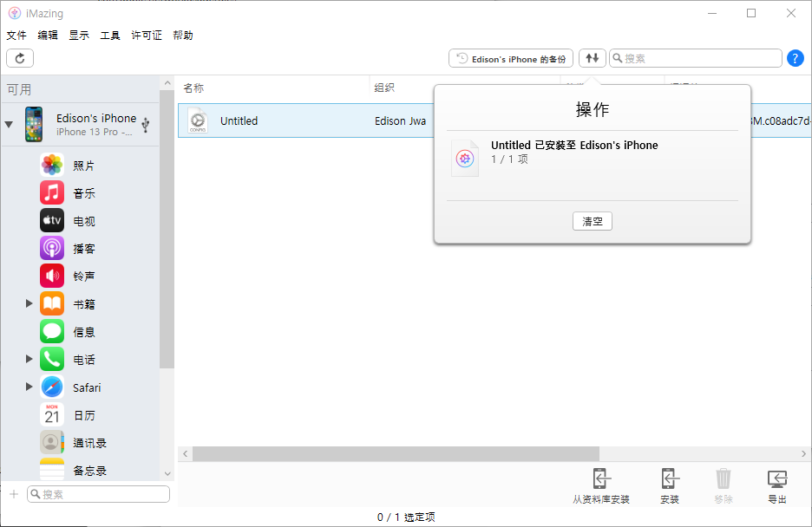The image size is (812, 527).
Task: Open 照片 (Photos) in the sidebar
Action: coord(83,166)
